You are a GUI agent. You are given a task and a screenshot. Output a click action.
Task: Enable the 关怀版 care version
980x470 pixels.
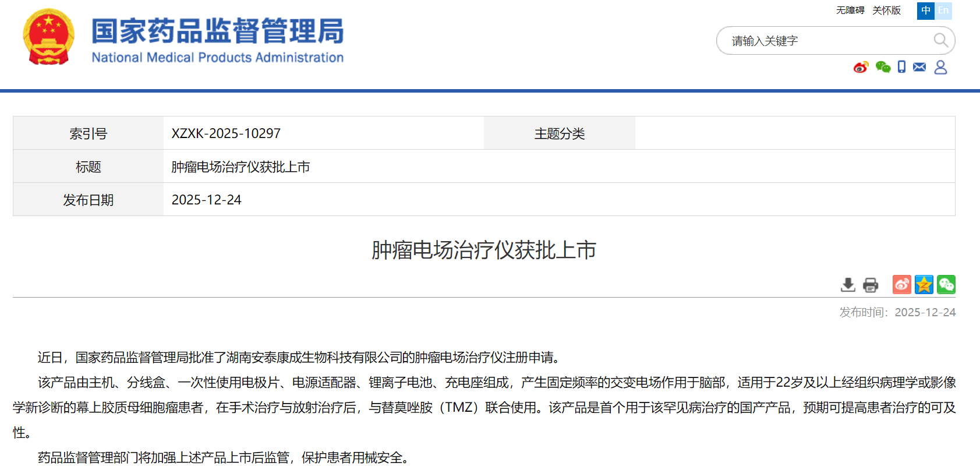886,10
